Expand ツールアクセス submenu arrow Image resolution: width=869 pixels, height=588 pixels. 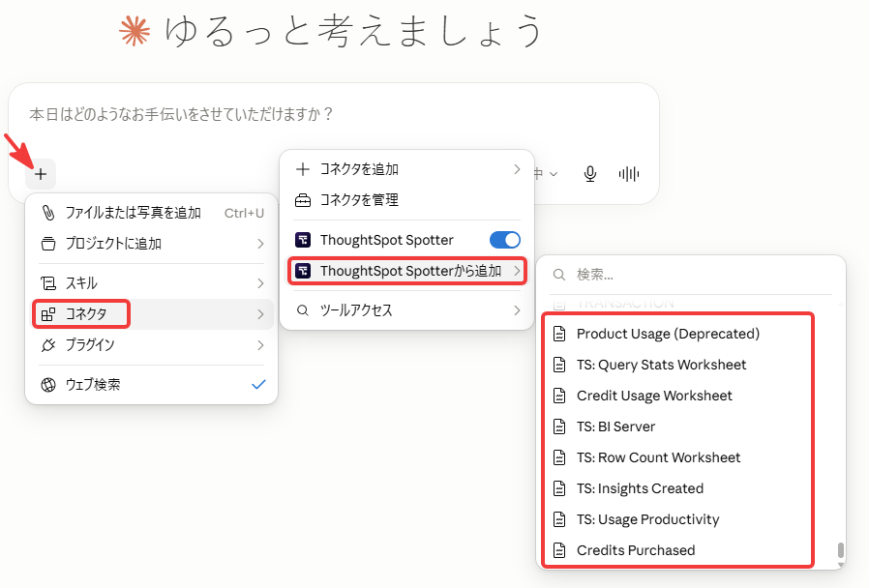pyautogui.click(x=517, y=310)
